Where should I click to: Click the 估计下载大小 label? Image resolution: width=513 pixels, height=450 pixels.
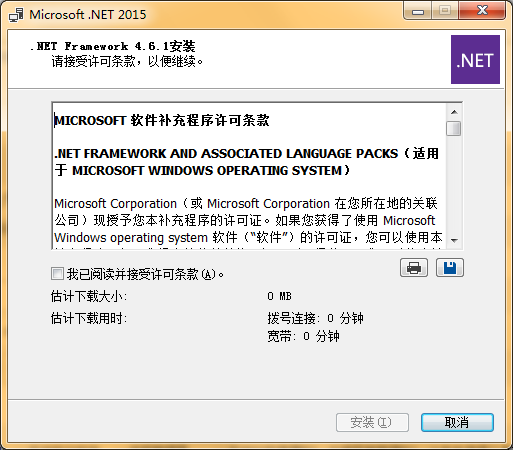point(89,296)
